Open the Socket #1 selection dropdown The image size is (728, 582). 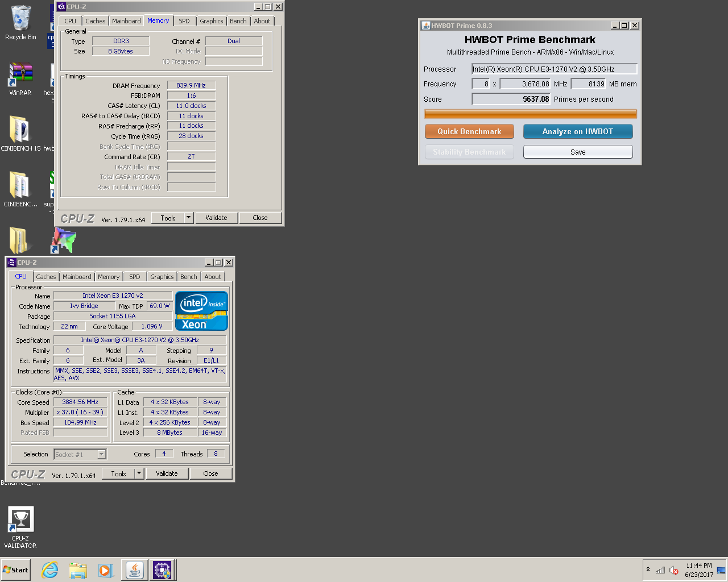coord(80,454)
